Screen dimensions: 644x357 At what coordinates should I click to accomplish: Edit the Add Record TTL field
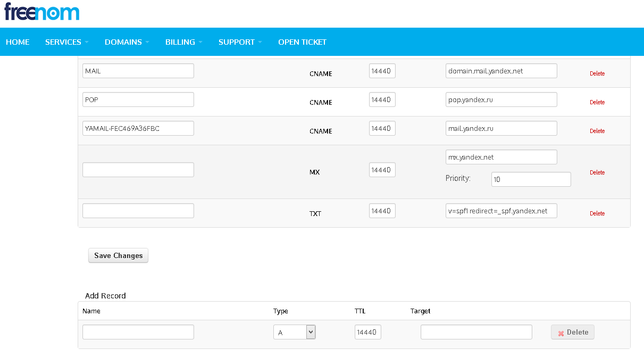pos(368,332)
